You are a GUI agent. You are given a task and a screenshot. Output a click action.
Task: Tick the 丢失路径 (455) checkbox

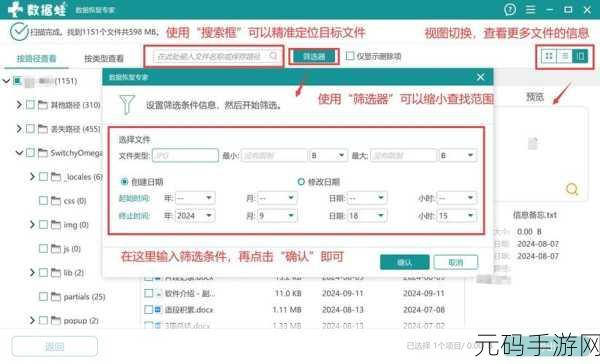(x=30, y=129)
